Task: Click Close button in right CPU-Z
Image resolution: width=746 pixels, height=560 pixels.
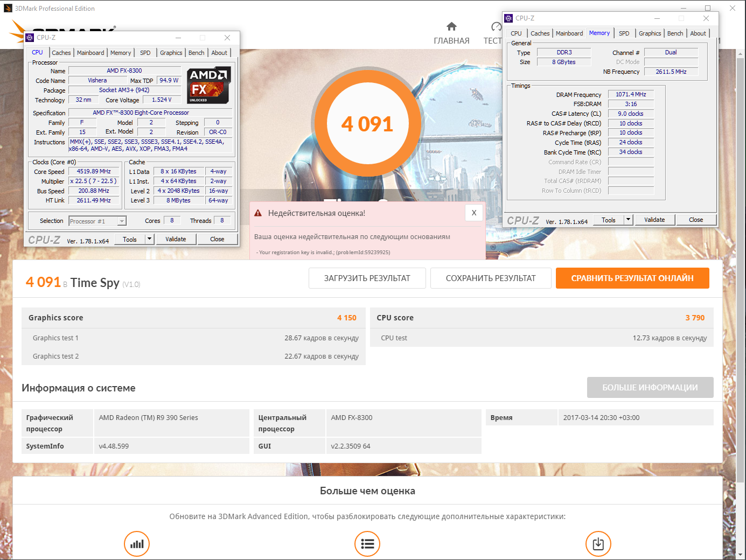Action: coord(696,220)
